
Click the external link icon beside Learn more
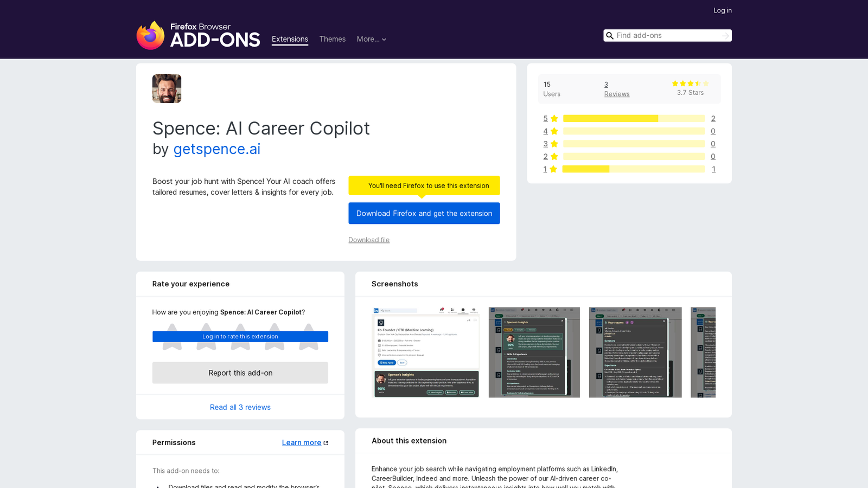click(326, 443)
